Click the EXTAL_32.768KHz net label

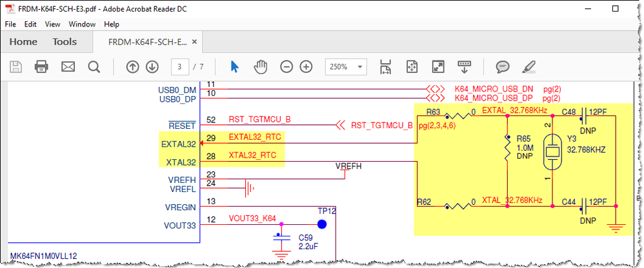[515, 110]
